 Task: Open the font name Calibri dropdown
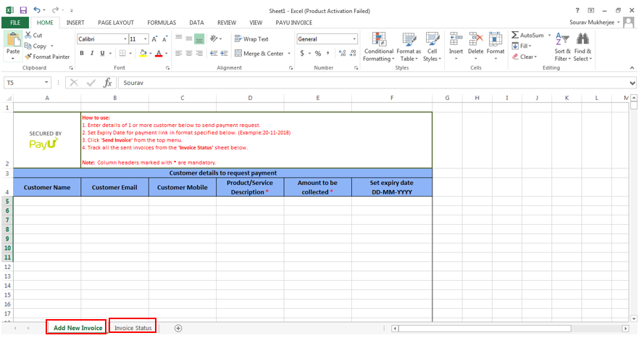click(x=125, y=39)
